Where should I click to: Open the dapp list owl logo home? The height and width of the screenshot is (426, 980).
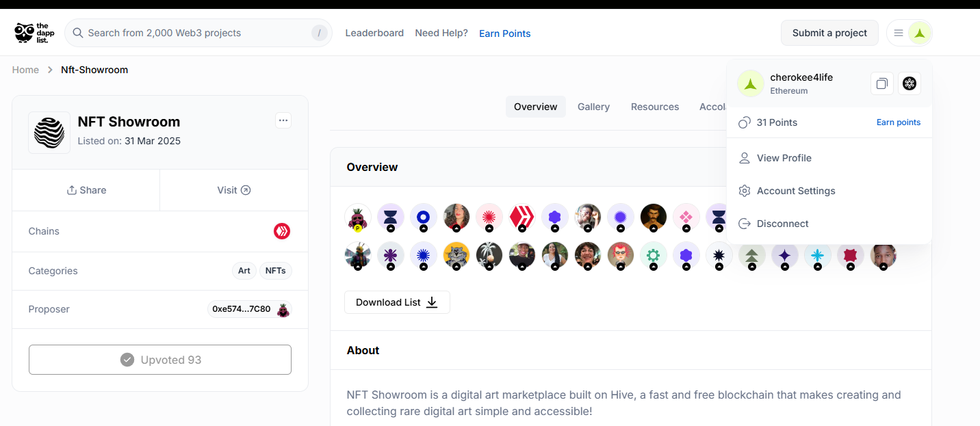click(x=34, y=33)
